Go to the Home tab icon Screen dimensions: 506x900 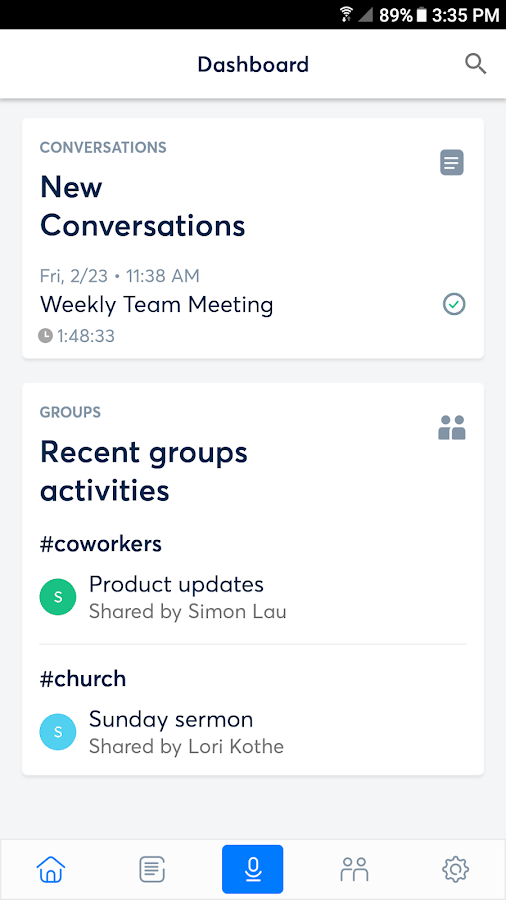click(x=51, y=869)
